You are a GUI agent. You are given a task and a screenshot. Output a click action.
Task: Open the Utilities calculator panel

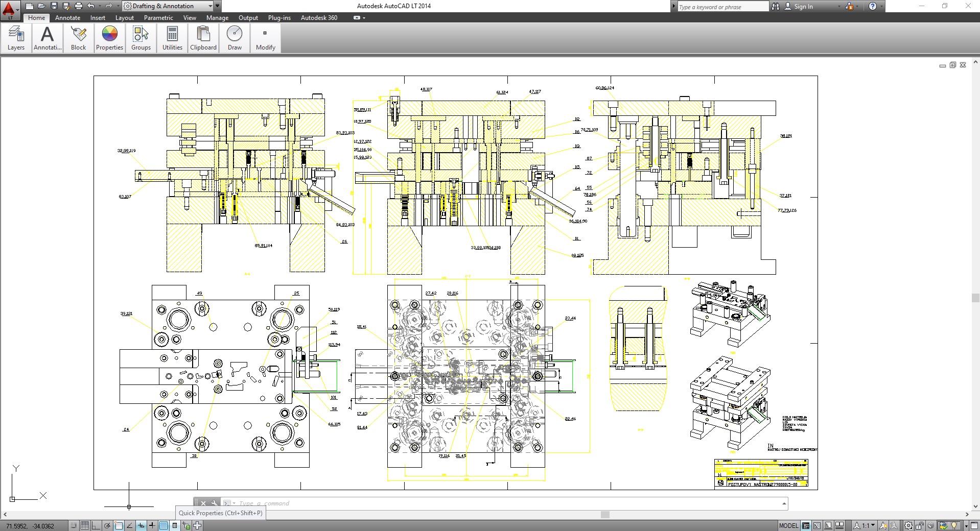[172, 38]
